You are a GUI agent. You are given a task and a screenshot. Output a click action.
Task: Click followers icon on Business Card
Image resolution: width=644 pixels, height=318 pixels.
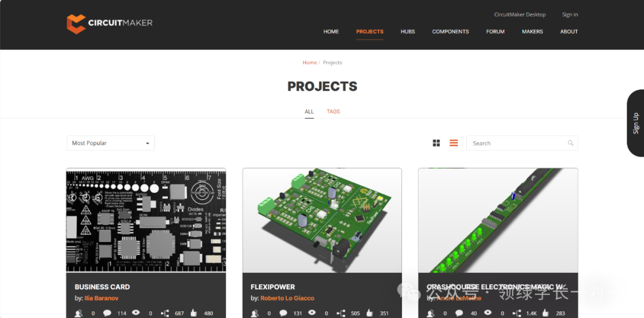tap(78, 313)
